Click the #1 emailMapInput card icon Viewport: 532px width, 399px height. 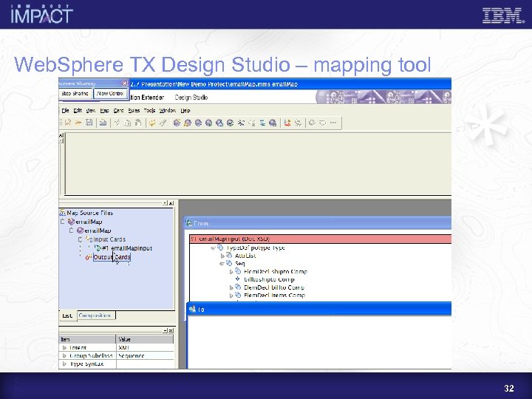pos(98,248)
